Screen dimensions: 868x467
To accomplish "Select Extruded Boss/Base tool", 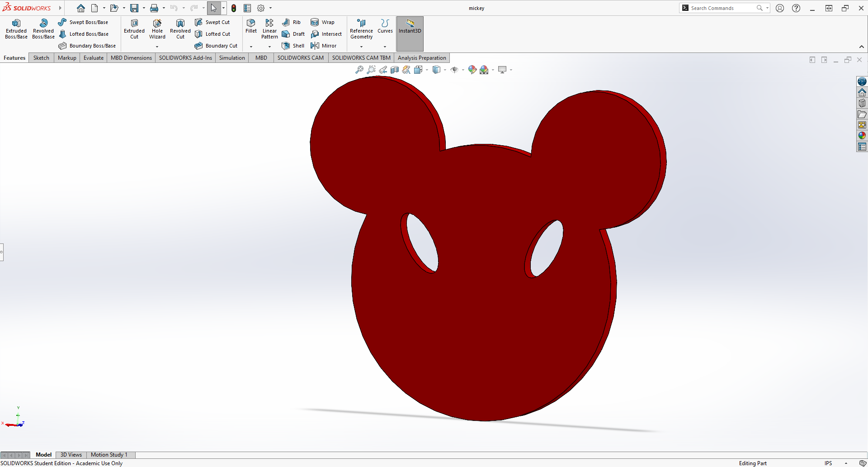I will 16,29.
